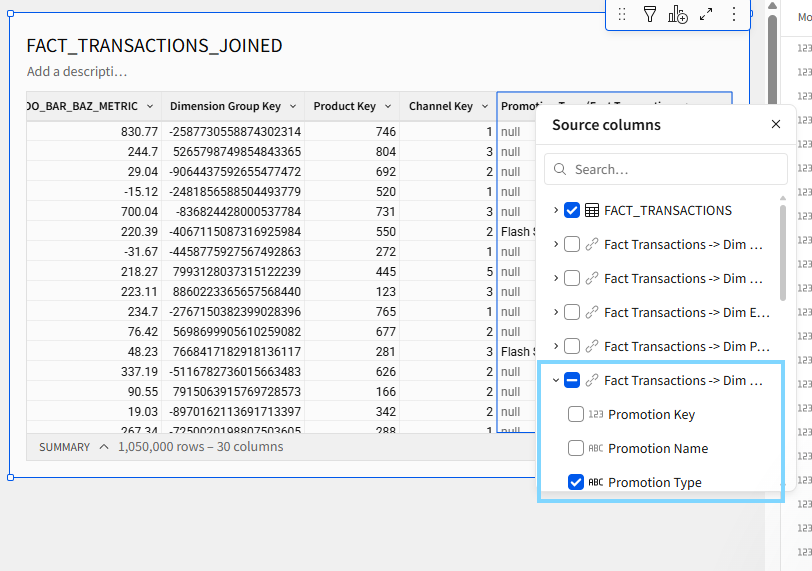This screenshot has height=571, width=812.
Task: Click the Promotion Type label
Action: tap(655, 482)
